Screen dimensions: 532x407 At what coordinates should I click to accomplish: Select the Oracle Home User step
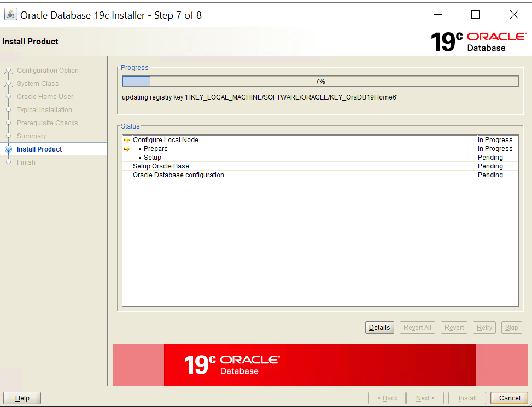point(45,97)
